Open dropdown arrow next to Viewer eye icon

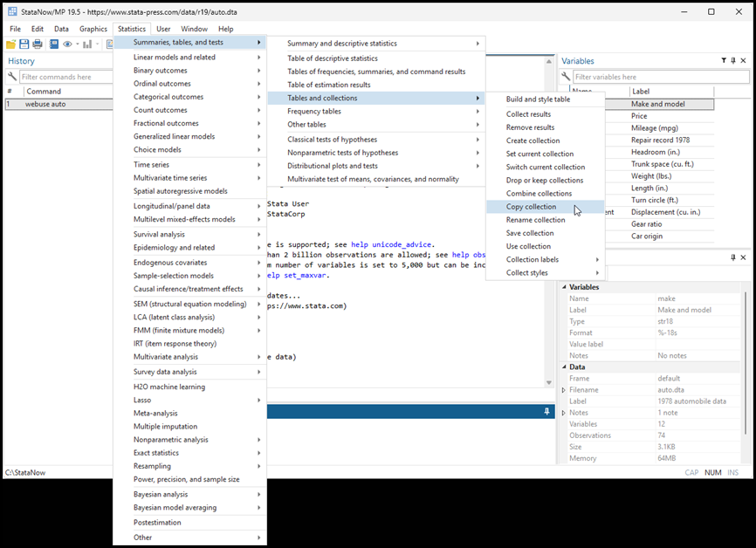tap(77, 45)
